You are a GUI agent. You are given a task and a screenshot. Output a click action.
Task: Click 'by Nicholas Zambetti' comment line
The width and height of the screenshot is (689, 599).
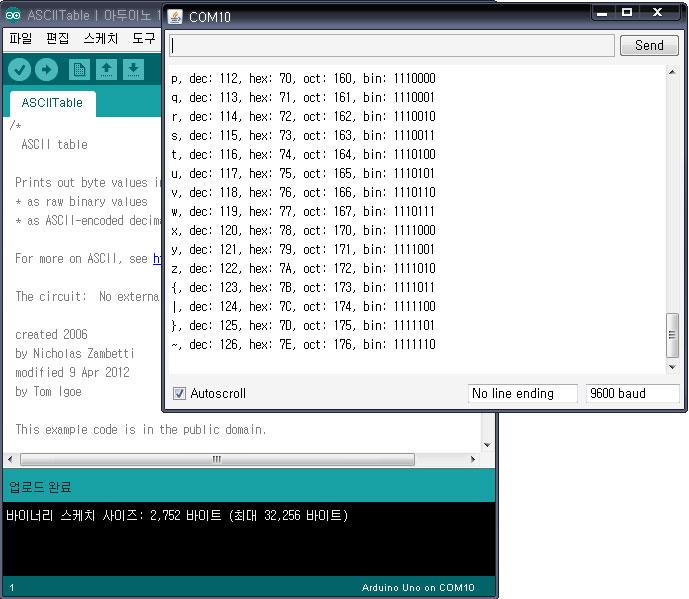[75, 353]
